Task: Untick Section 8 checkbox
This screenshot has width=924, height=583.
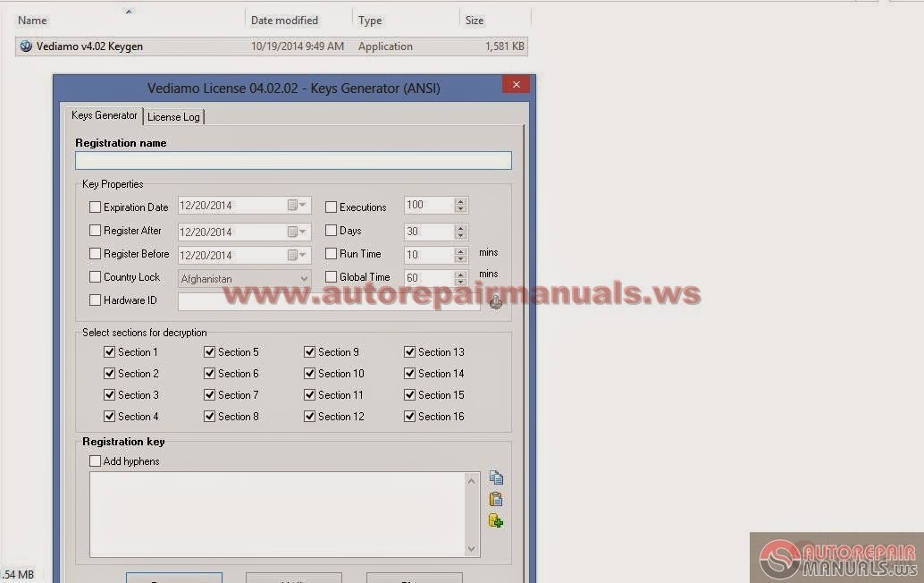Action: [x=209, y=416]
